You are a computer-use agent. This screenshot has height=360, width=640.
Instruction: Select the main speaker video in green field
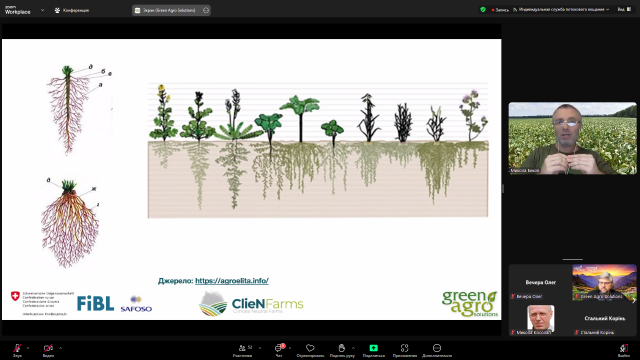coord(572,138)
